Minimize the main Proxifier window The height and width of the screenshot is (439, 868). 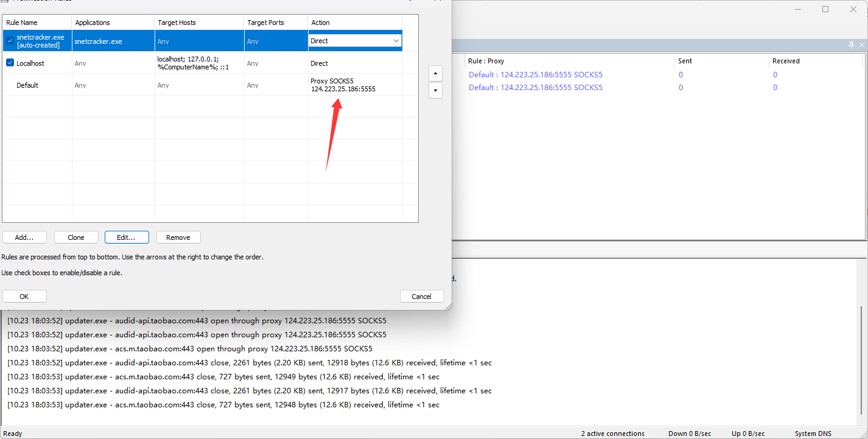coord(797,9)
